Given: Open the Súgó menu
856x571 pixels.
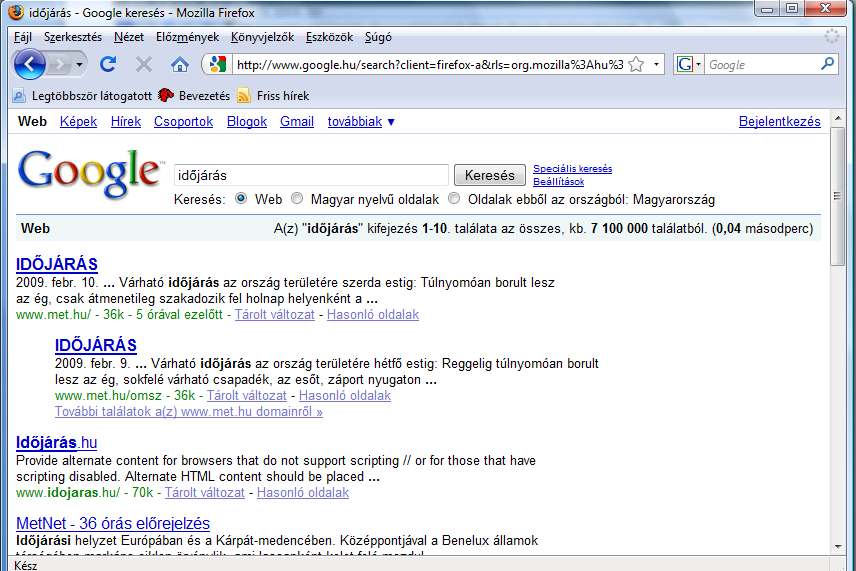Looking at the screenshot, I should click(378, 37).
